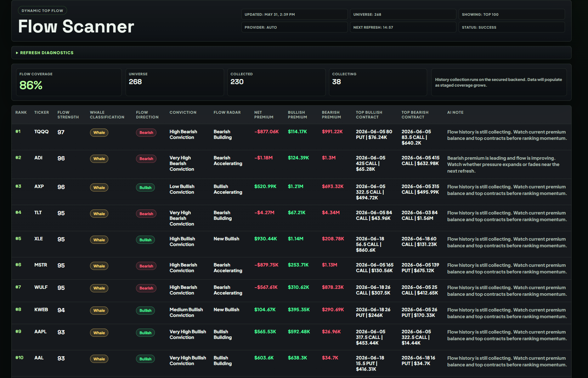Click WULF bullish premium $310.62K
The width and height of the screenshot is (588, 378).
pyautogui.click(x=298, y=287)
